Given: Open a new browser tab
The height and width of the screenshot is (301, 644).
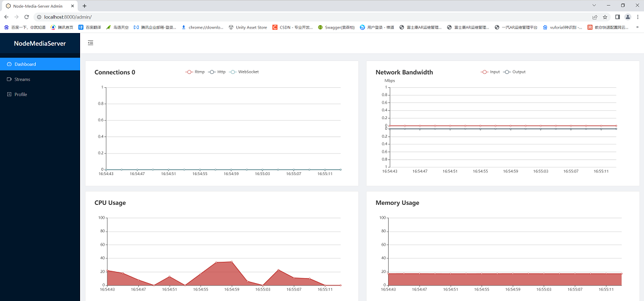Looking at the screenshot, I should point(85,6).
